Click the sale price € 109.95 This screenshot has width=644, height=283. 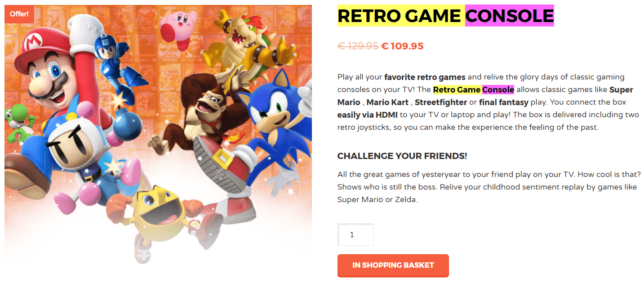[x=403, y=46]
